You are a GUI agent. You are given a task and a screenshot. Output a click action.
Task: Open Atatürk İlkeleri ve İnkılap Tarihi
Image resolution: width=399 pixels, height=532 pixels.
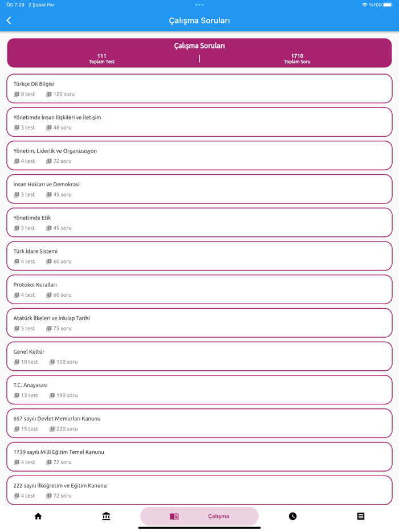tap(199, 323)
